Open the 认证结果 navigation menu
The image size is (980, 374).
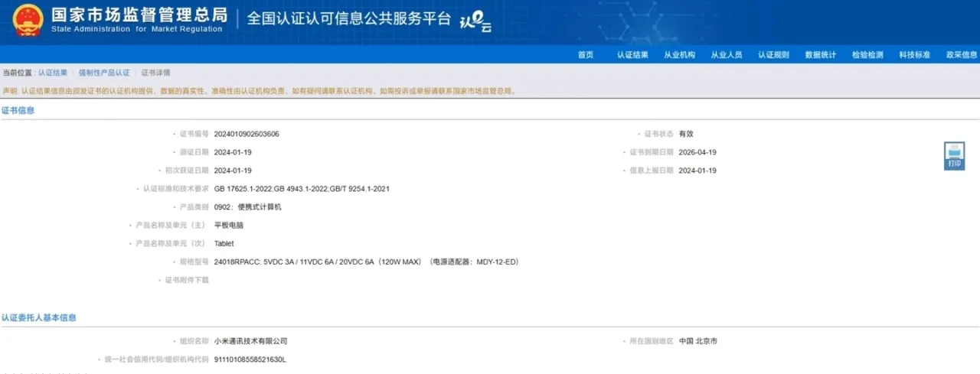(x=632, y=55)
